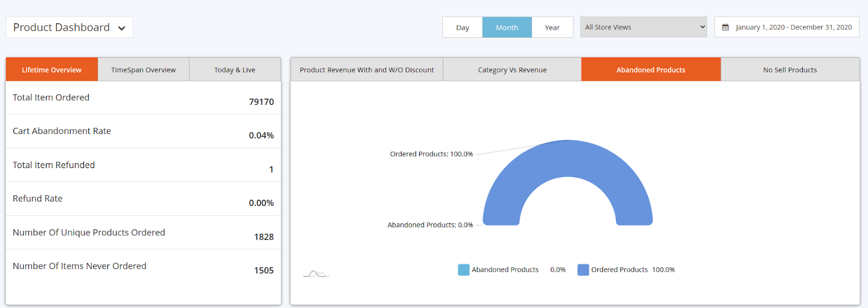Expand the Product Dashboard chevron
Screen dimensions: 868x308
click(122, 28)
